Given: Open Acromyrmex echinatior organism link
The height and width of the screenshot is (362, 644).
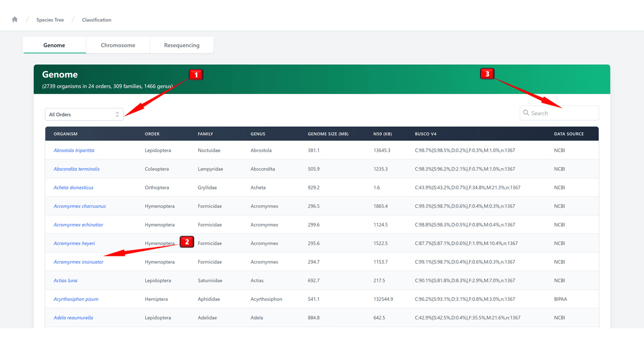Looking at the screenshot, I should tap(78, 225).
